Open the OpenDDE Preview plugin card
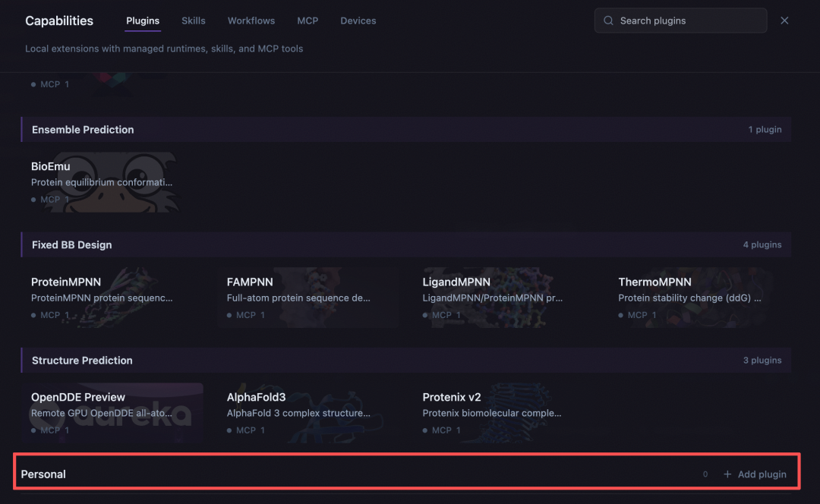820x504 pixels. click(x=112, y=413)
